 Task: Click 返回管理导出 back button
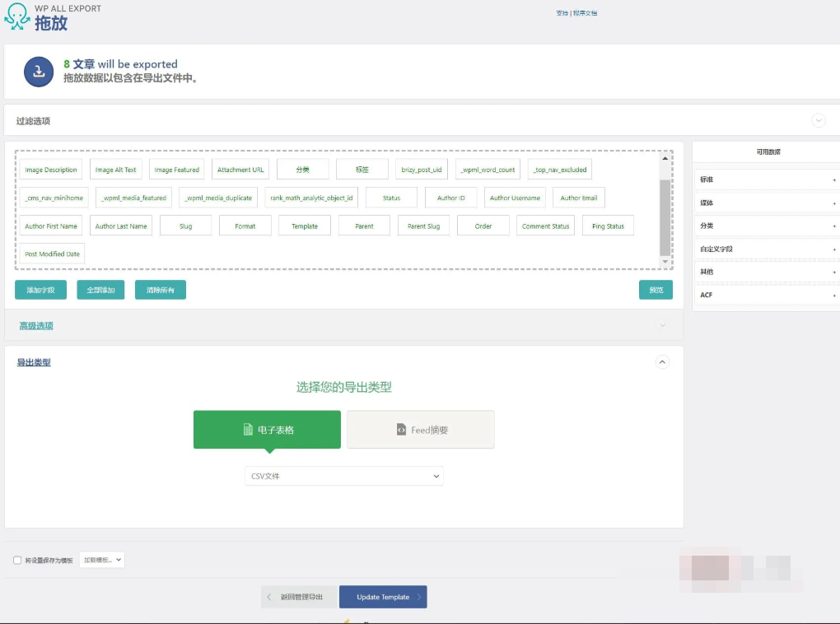point(300,597)
